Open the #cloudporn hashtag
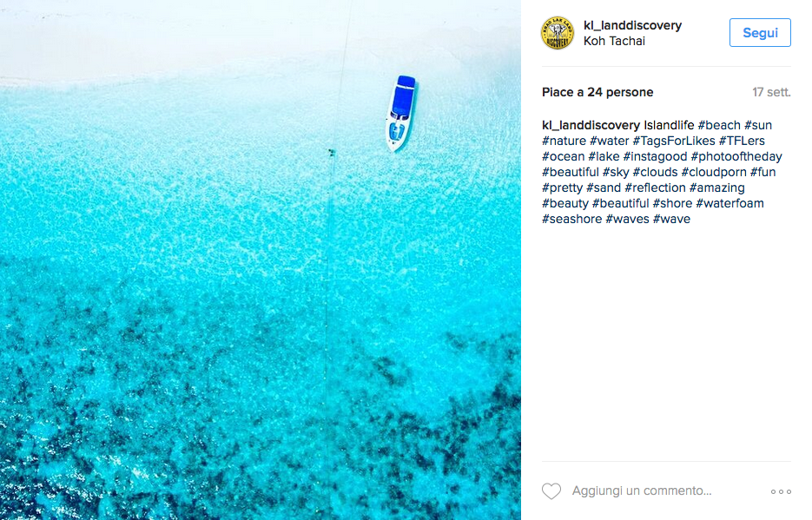The height and width of the screenshot is (520, 812). pyautogui.click(x=714, y=172)
